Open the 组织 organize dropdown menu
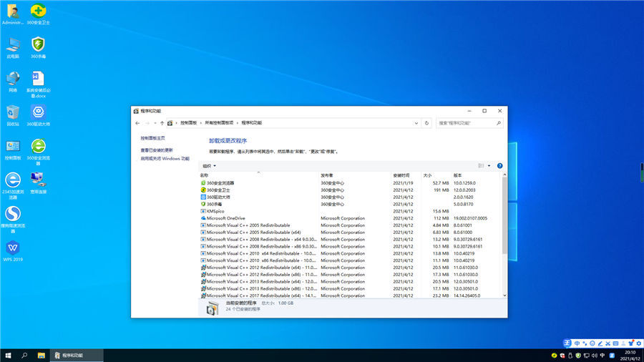 [209, 166]
